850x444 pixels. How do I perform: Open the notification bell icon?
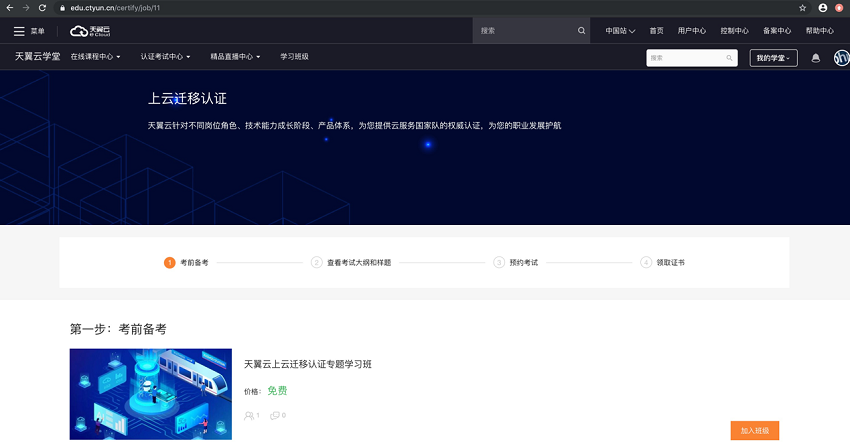pos(815,58)
